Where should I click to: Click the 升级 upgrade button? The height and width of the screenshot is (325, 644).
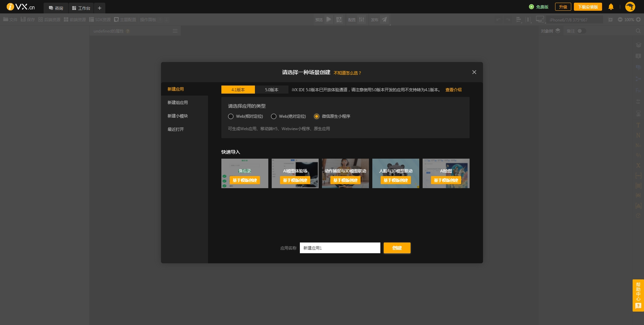pyautogui.click(x=563, y=7)
